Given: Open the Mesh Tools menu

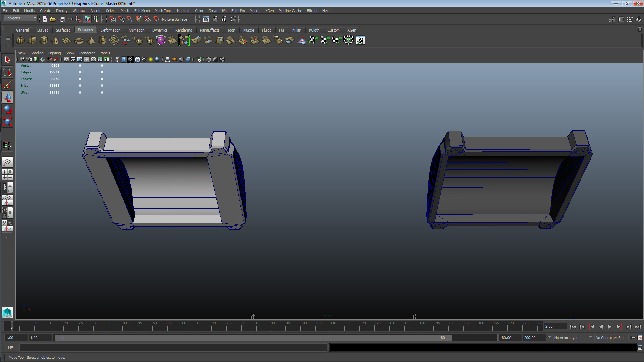Looking at the screenshot, I should [163, 11].
